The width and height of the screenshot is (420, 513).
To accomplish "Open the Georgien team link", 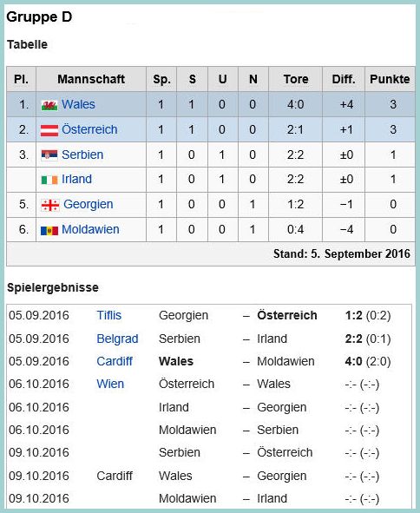I will pyautogui.click(x=89, y=204).
